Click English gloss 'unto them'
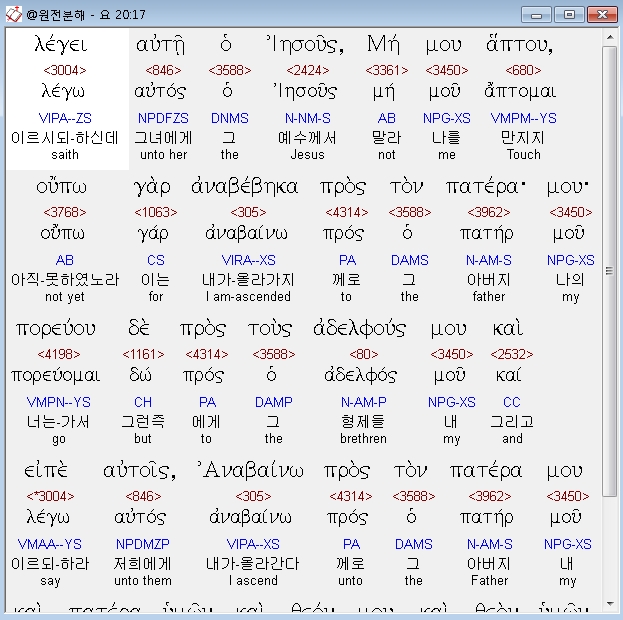Image resolution: width=623 pixels, height=620 pixels. (143, 581)
